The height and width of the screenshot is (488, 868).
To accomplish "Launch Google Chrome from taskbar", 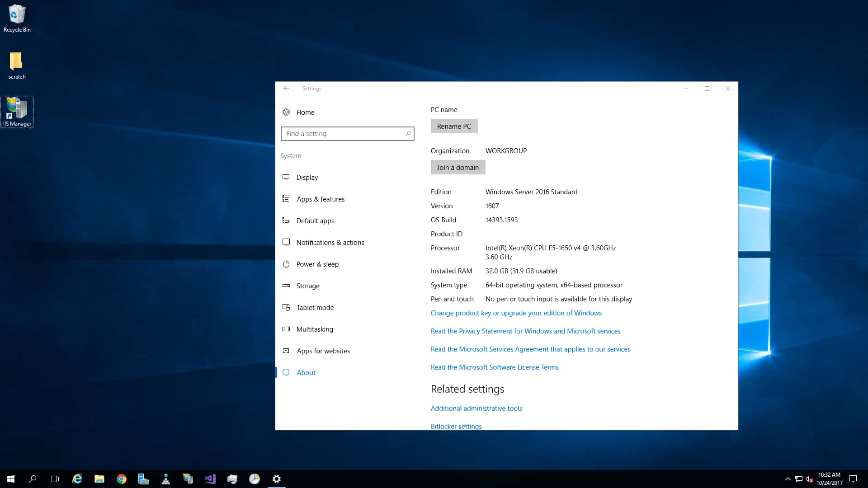I will point(122,479).
